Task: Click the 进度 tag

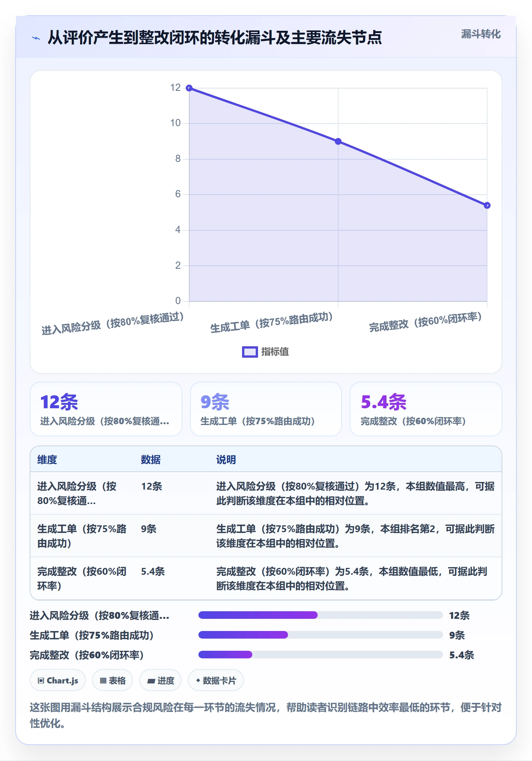Action: click(160, 680)
